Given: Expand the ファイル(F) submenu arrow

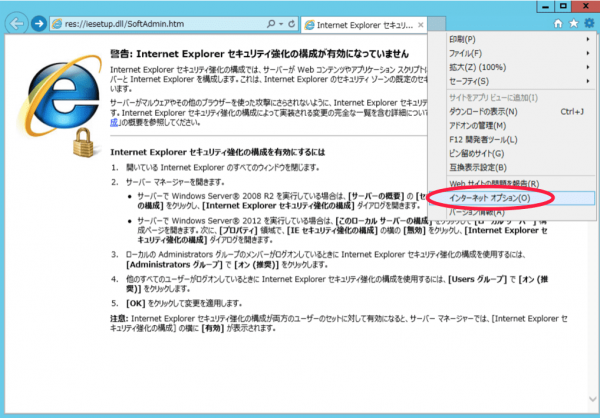Looking at the screenshot, I should click(587, 53).
